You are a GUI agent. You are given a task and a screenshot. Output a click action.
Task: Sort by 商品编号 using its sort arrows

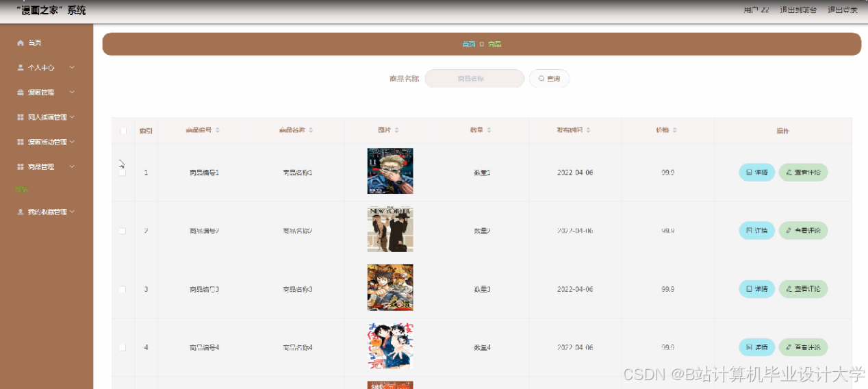[218, 130]
